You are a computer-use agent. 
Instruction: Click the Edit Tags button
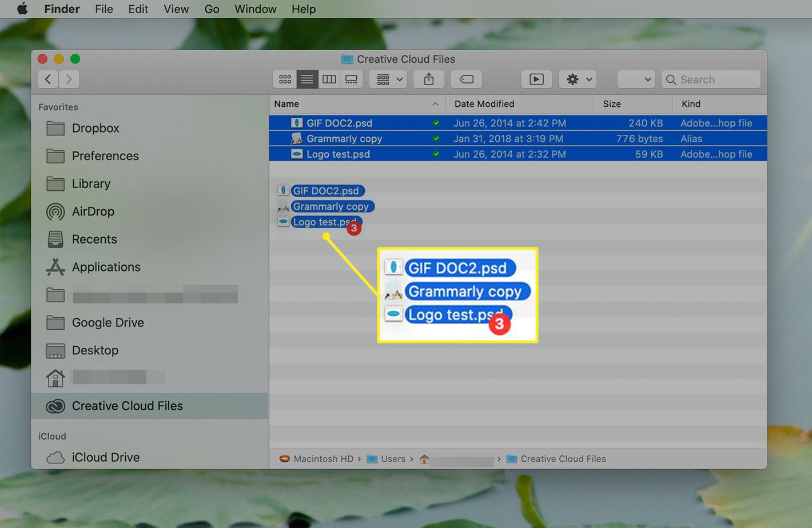466,79
